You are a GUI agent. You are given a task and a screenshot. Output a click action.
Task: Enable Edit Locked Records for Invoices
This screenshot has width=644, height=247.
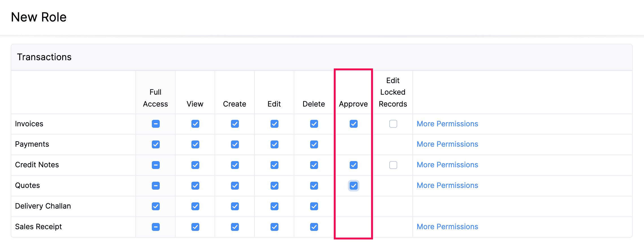pos(393,124)
